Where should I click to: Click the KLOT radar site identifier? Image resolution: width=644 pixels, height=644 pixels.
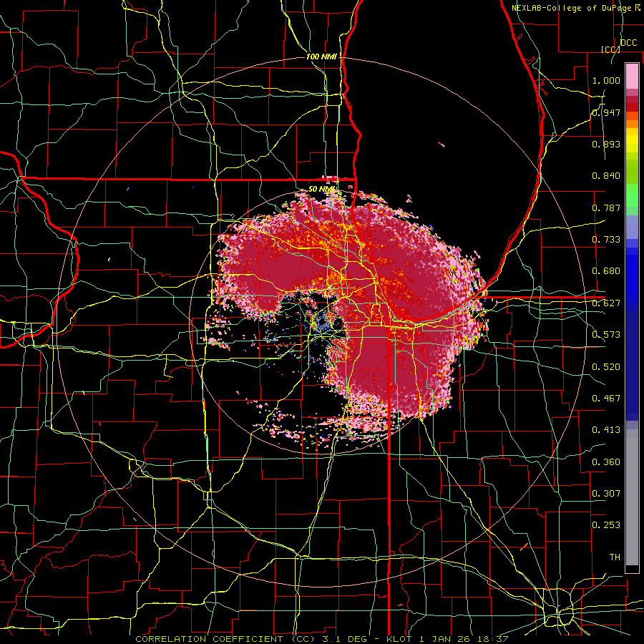tap(399, 639)
